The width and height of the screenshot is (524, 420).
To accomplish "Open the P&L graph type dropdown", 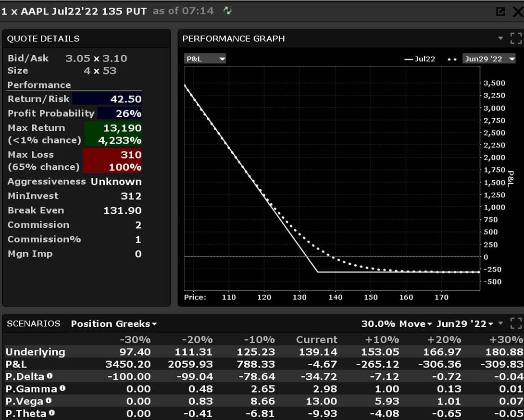I will (205, 59).
